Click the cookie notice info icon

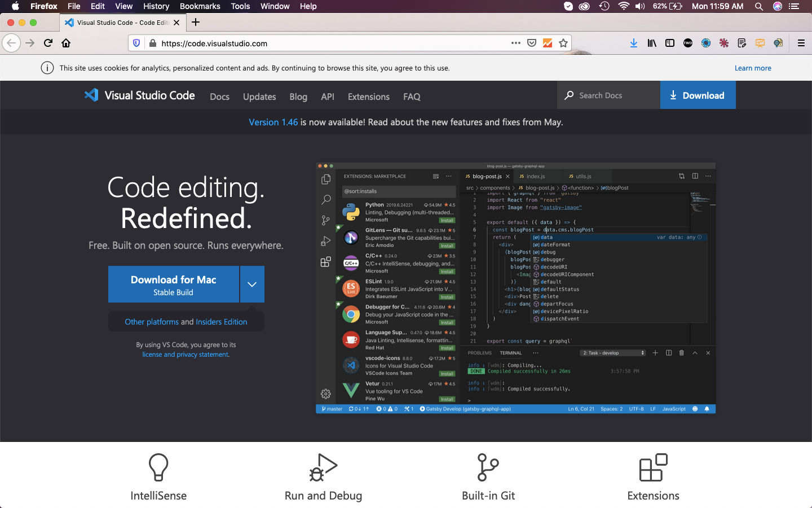[47, 68]
